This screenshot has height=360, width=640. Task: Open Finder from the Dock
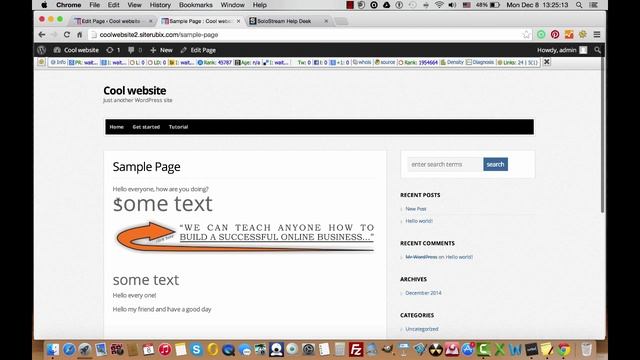tap(53, 350)
